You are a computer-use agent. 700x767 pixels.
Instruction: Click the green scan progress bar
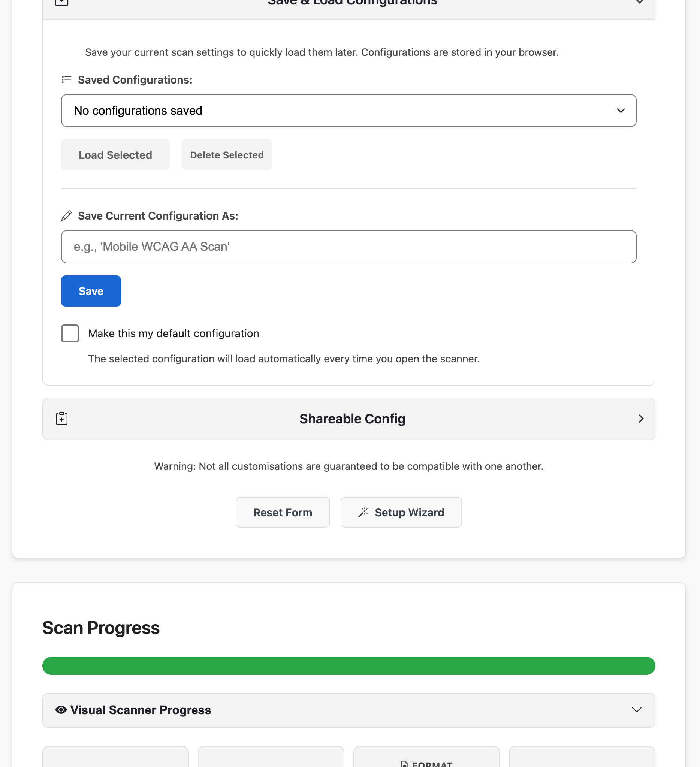point(349,666)
